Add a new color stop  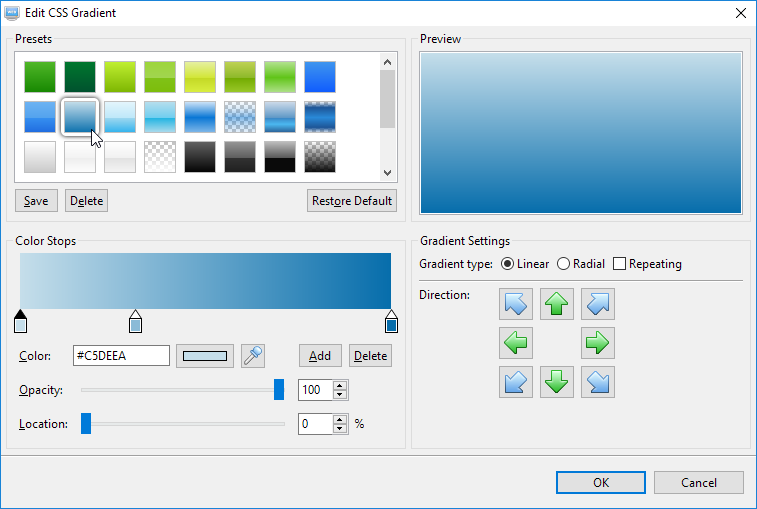320,356
